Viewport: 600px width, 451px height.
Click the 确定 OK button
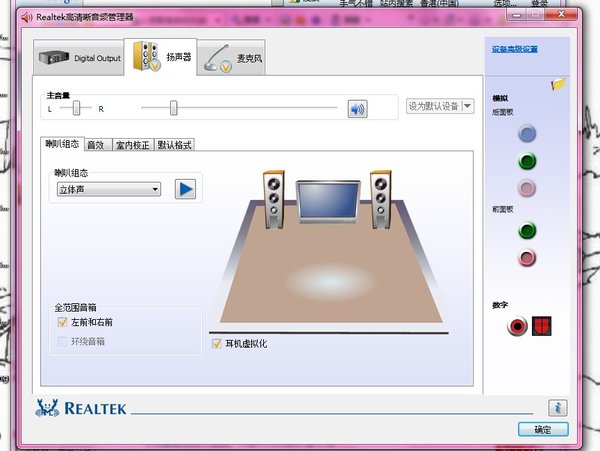click(543, 430)
